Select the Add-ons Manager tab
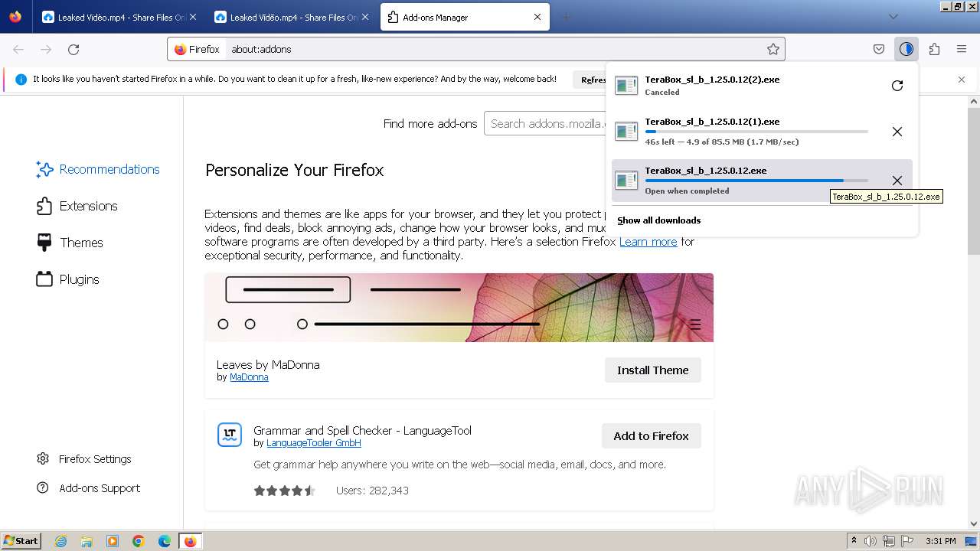The height and width of the screenshot is (551, 980). click(x=465, y=17)
